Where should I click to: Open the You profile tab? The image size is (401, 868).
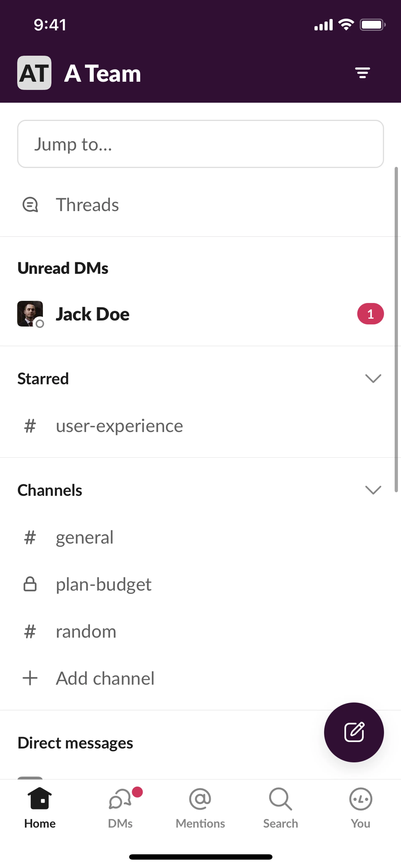360,807
